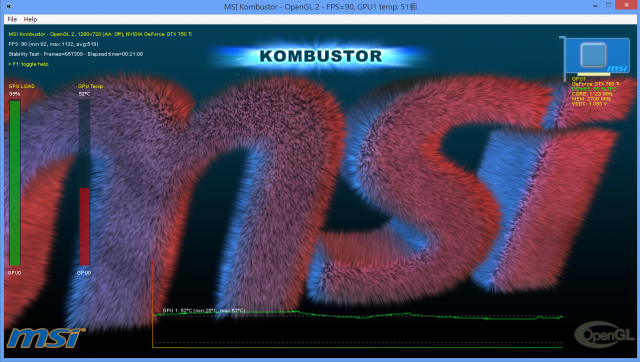Click the window title text
Screen dimensions: 640x362
click(321, 7)
